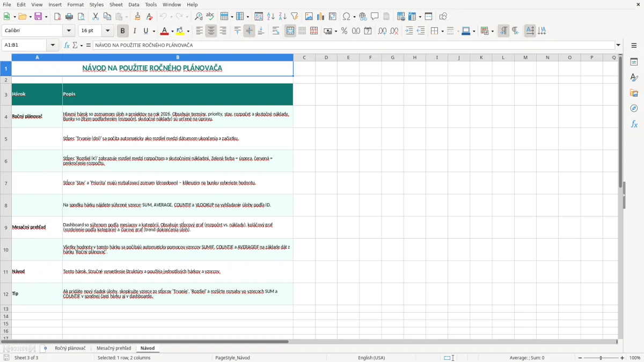Toggle Align Right
This screenshot has width=644, height=362.
click(223, 31)
